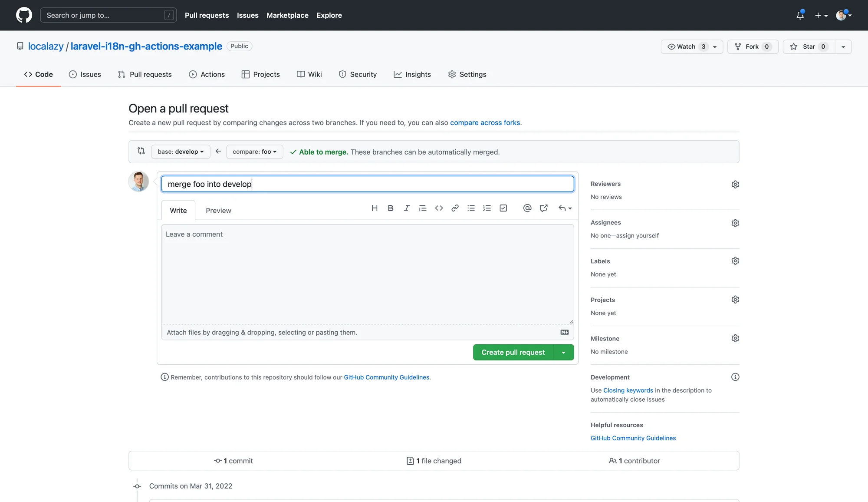Click the pull request title input field
The width and height of the screenshot is (868, 502).
pyautogui.click(x=367, y=184)
